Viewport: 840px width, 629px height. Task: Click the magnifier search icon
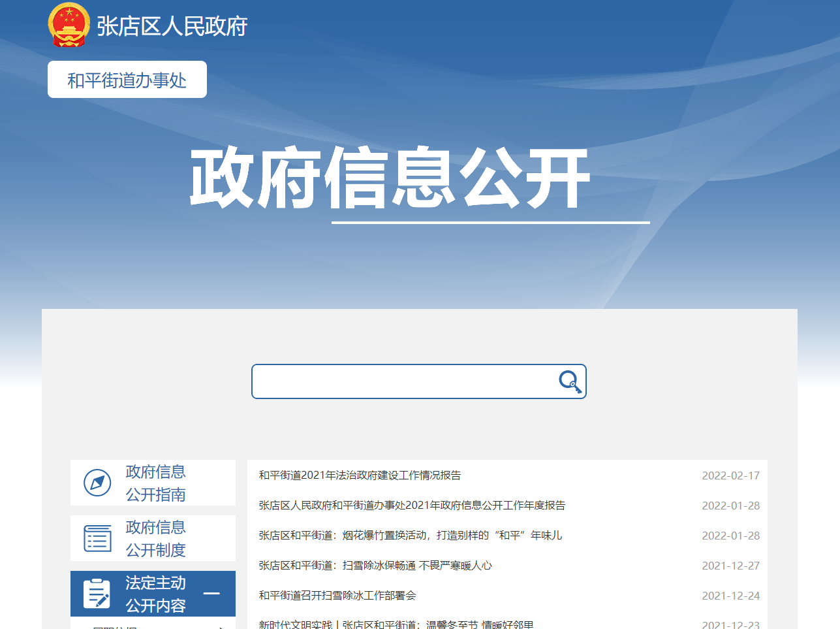click(x=570, y=381)
